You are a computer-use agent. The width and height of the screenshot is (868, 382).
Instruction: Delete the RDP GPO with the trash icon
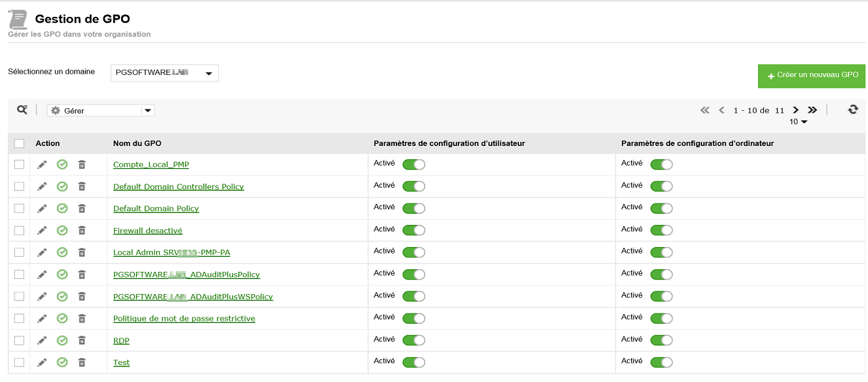[82, 340]
